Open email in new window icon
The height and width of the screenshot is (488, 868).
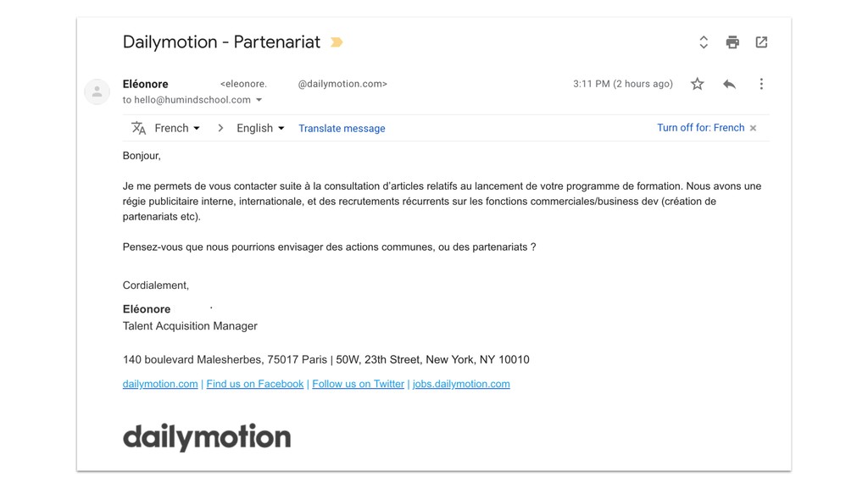(x=761, y=42)
